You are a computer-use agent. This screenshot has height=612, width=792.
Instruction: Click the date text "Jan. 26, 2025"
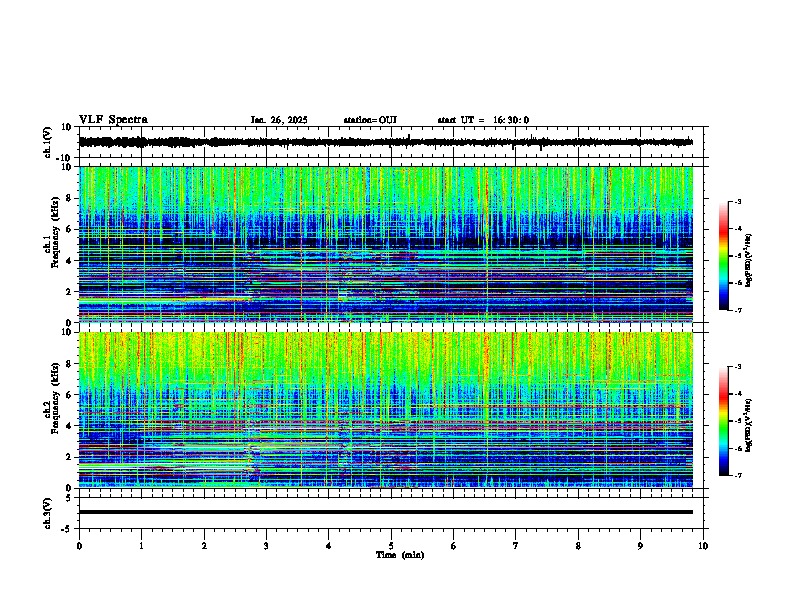(x=279, y=120)
